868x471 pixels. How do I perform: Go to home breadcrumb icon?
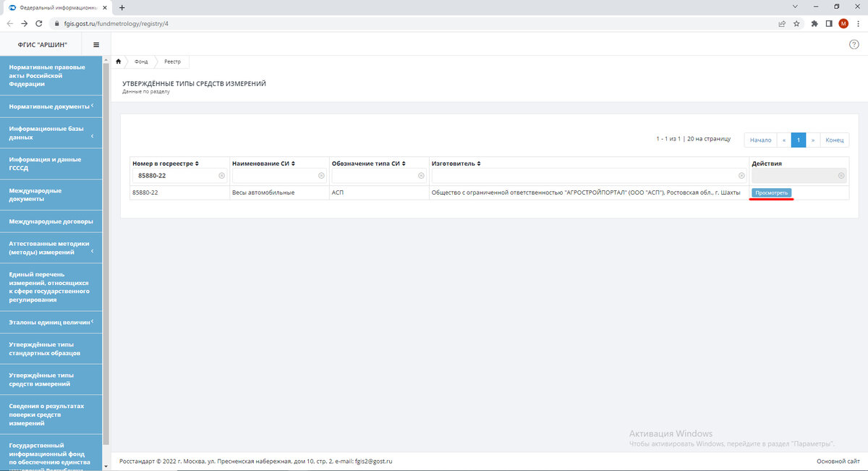[118, 61]
